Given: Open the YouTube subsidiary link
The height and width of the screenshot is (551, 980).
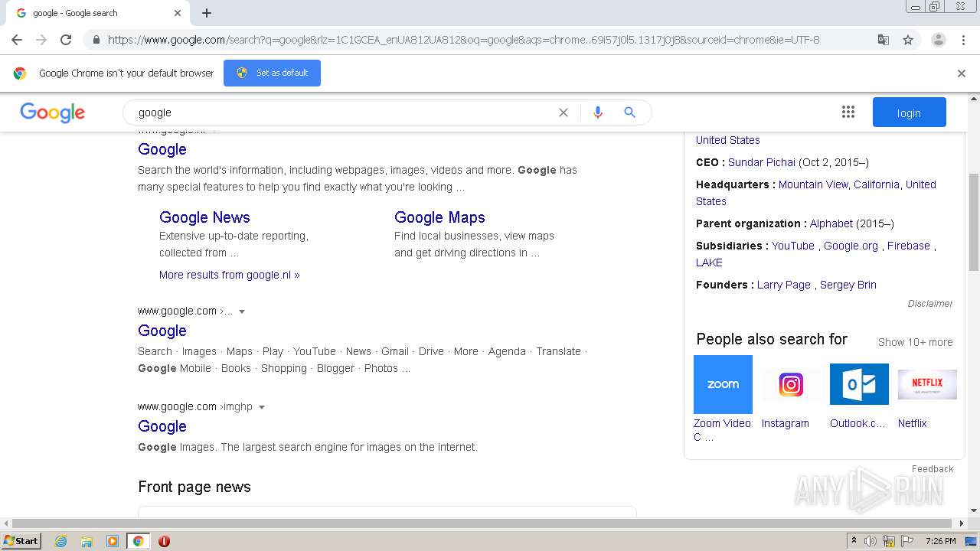Looking at the screenshot, I should (x=793, y=246).
